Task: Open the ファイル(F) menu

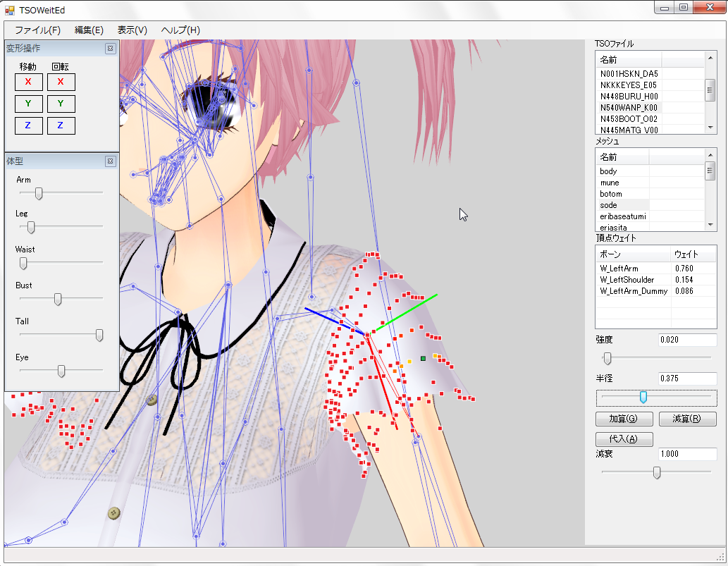Action: (37, 30)
